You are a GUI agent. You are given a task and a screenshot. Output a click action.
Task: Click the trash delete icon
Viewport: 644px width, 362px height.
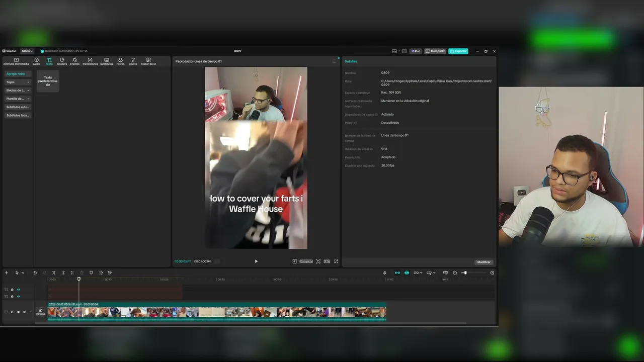point(82,273)
